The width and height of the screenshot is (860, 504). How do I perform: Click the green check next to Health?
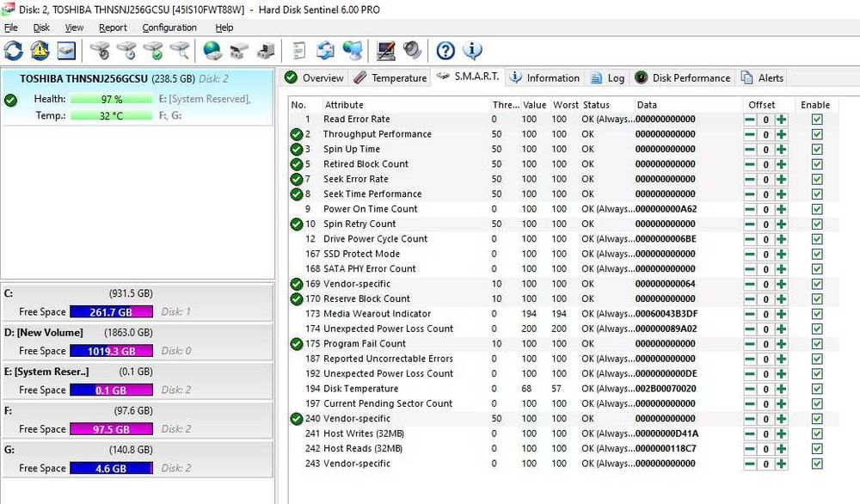tap(10, 101)
